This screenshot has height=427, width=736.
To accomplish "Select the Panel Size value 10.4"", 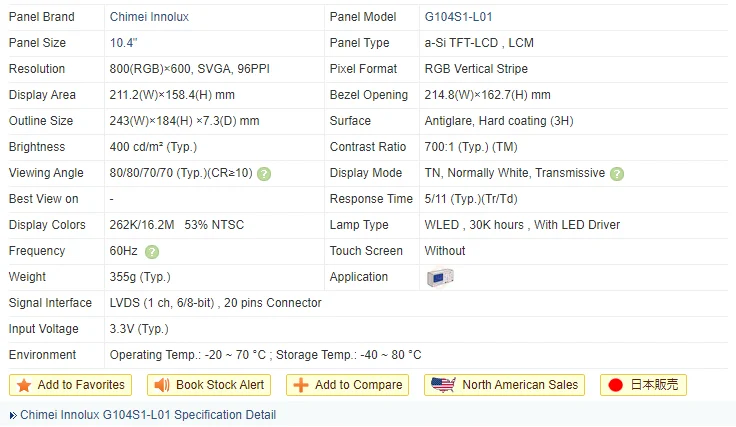I will tap(123, 43).
